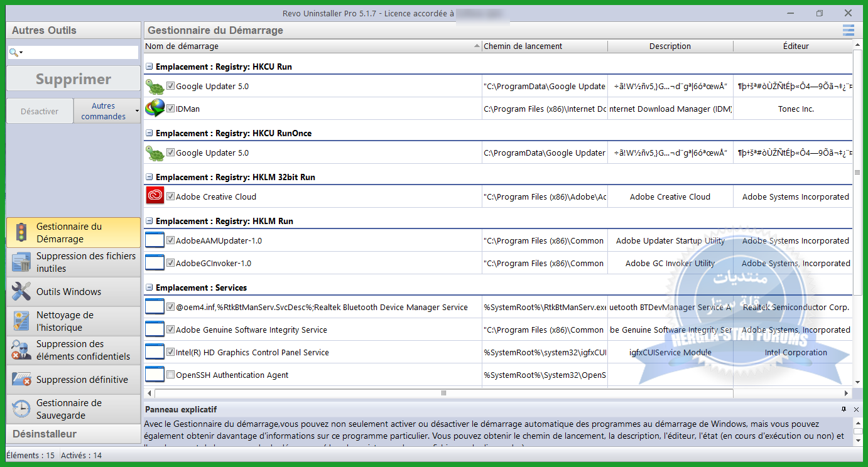Select the Autres Outils section header

(x=73, y=30)
